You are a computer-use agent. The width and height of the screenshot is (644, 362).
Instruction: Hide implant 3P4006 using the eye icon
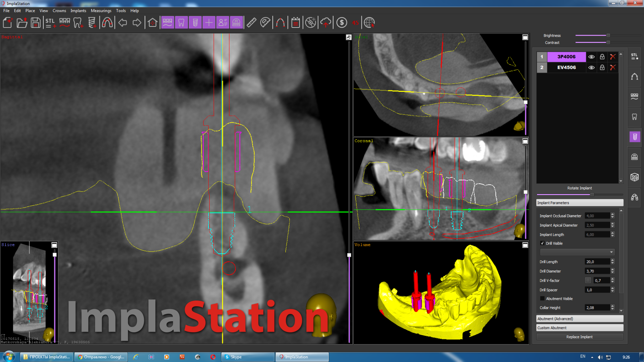591,56
